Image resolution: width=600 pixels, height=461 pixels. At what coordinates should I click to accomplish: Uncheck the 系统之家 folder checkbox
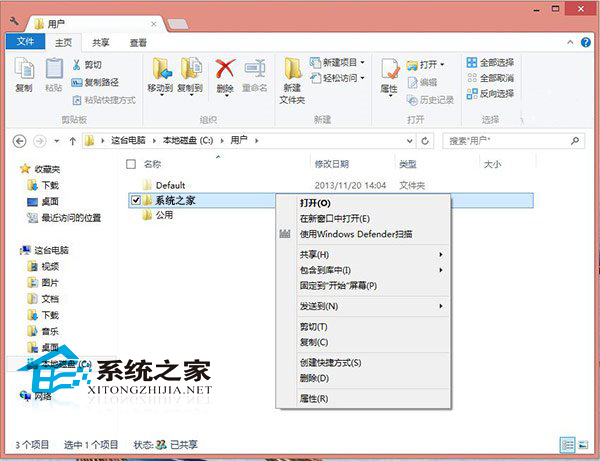tap(135, 200)
